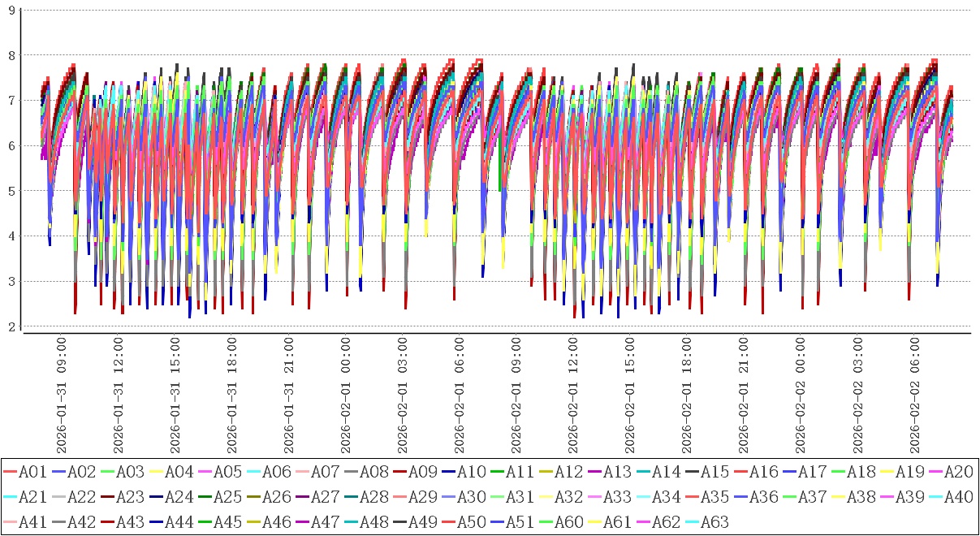The width and height of the screenshot is (980, 536).
Task: Click the 2026-02-01 12:00 axis label
Action: 572,393
